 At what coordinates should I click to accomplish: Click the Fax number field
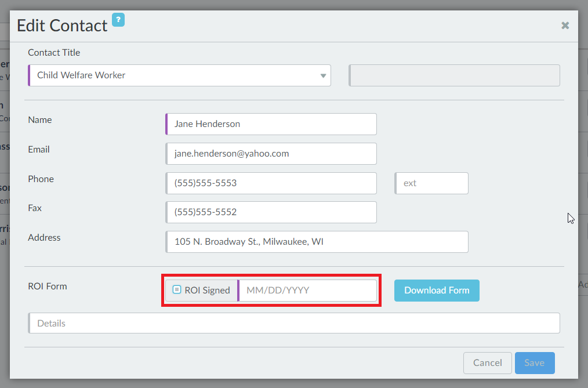click(271, 212)
